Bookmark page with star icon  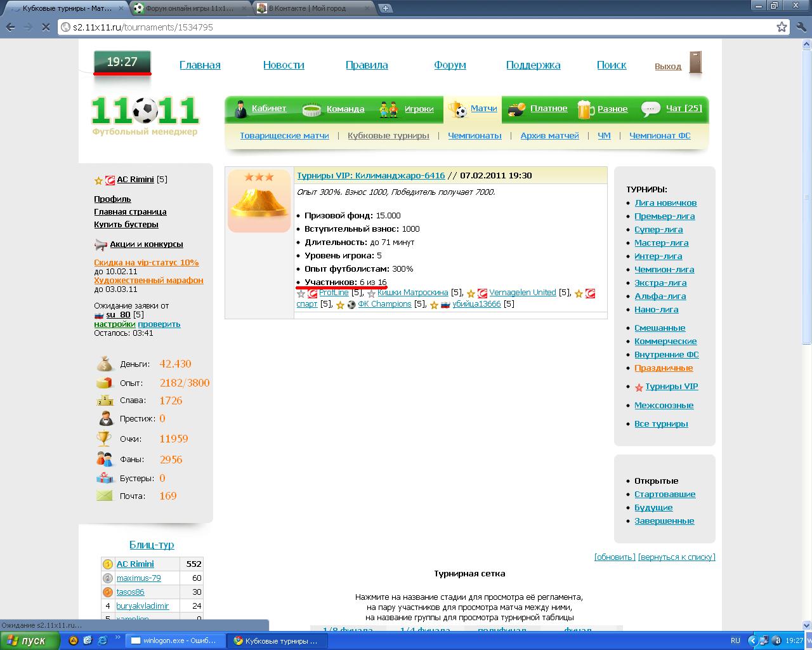click(782, 27)
